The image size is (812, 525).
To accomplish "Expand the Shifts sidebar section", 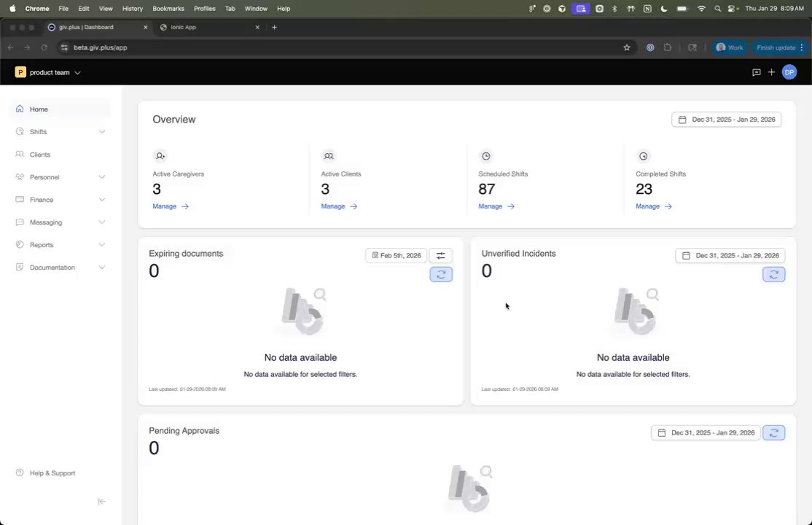I will [102, 132].
